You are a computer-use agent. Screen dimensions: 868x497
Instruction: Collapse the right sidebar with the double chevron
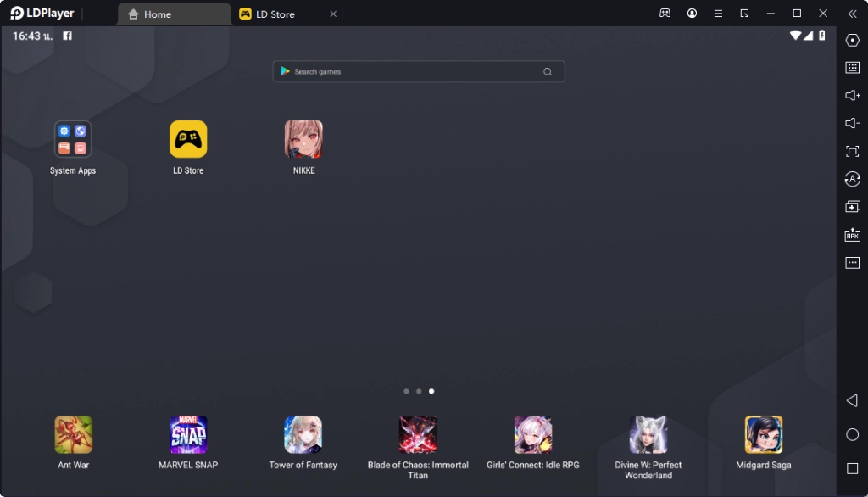coord(853,14)
